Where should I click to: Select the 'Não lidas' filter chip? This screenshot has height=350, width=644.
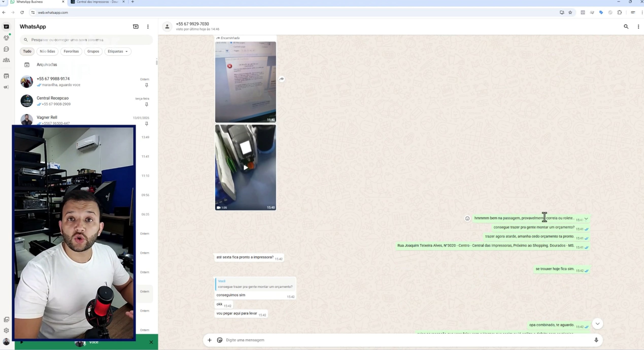tap(47, 51)
